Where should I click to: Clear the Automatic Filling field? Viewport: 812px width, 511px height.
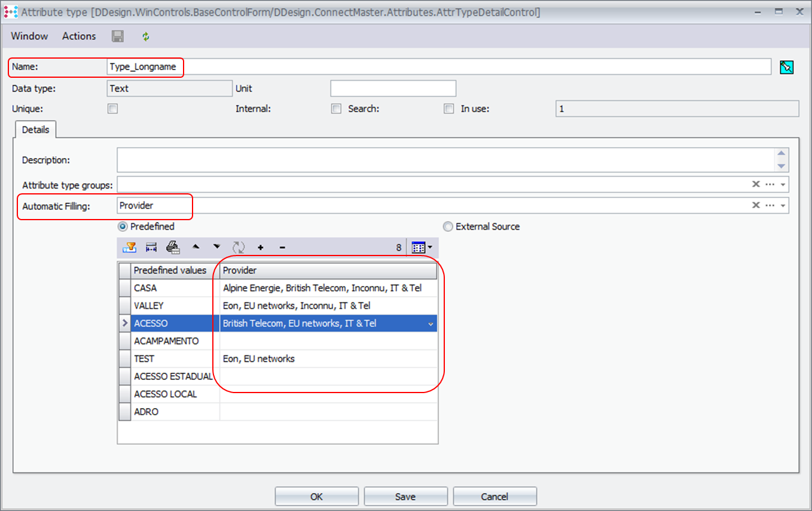(756, 205)
